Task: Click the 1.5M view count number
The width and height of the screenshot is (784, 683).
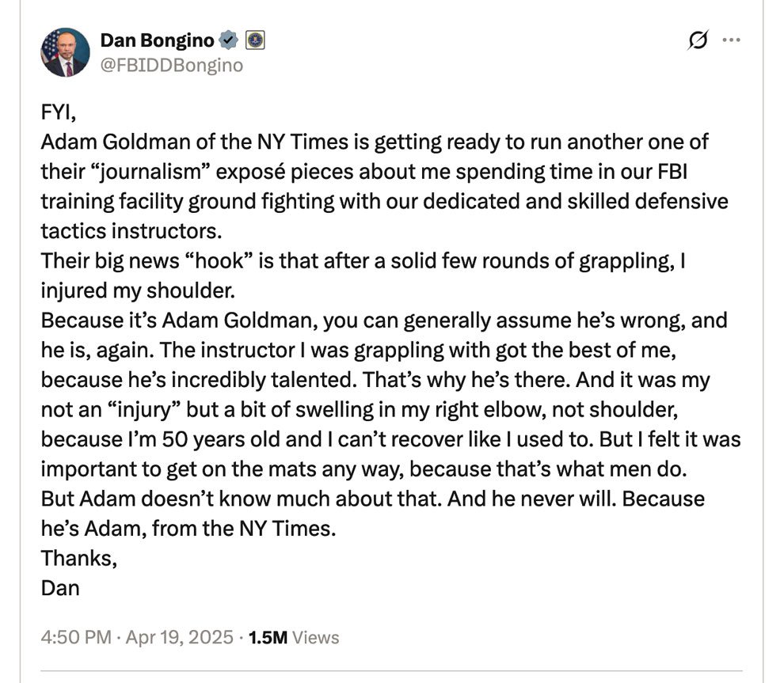Action: point(268,638)
